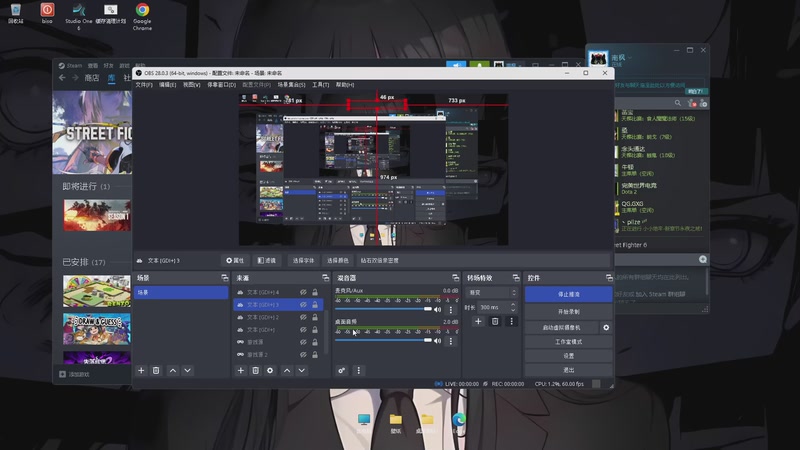Open 属性 properties button in source toolbar
The width and height of the screenshot is (800, 450).
click(x=235, y=260)
